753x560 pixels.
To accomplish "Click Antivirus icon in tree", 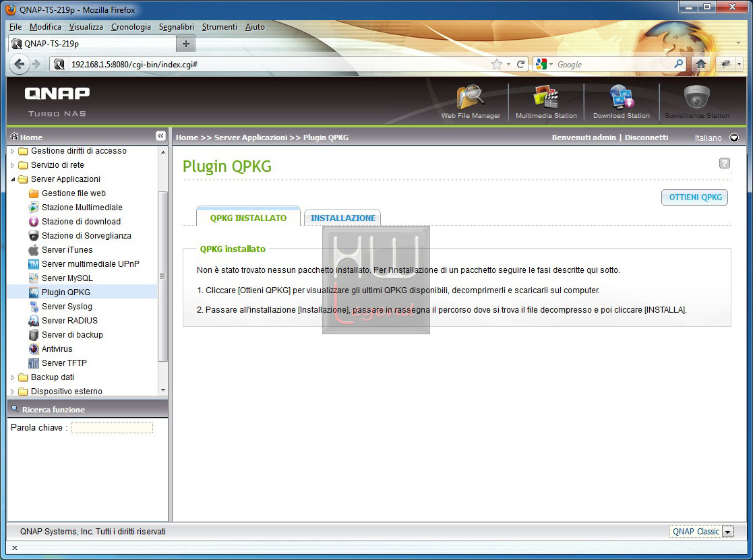I will point(34,349).
